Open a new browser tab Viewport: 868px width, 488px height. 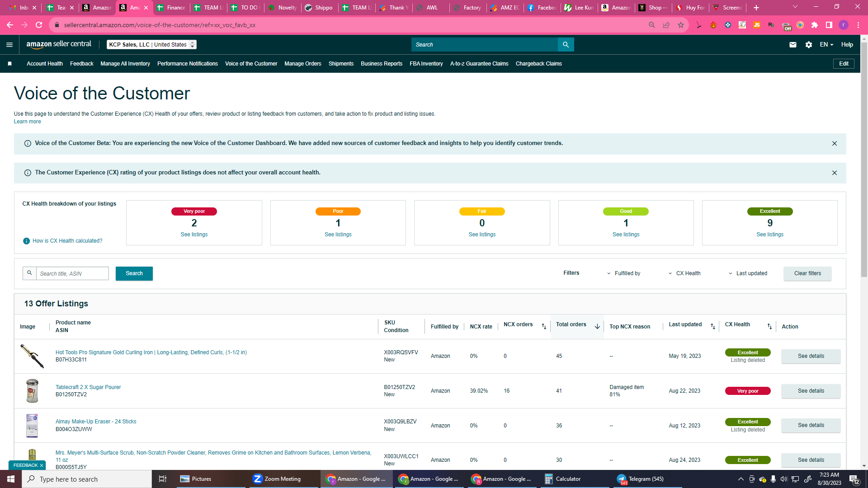(756, 8)
